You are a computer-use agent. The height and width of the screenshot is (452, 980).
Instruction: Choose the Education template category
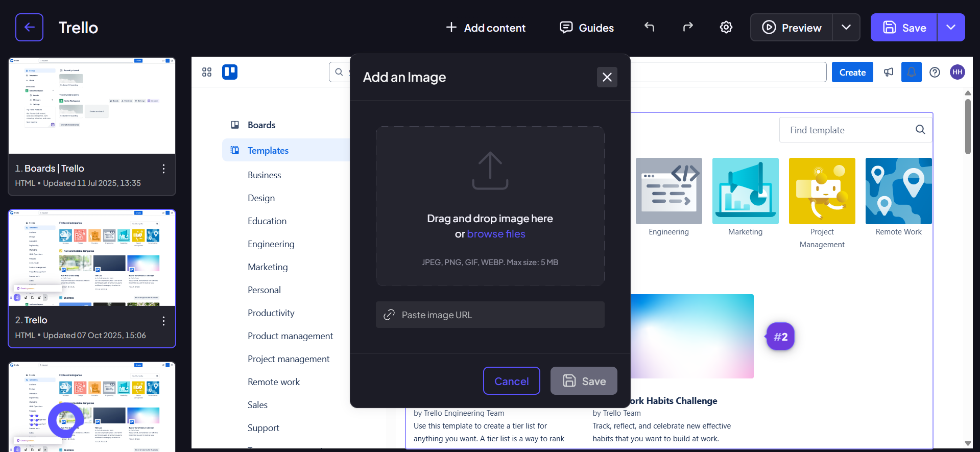click(267, 221)
